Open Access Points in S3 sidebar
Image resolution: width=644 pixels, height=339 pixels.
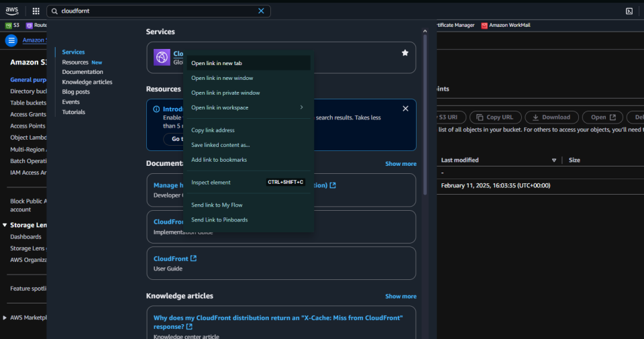(x=28, y=126)
